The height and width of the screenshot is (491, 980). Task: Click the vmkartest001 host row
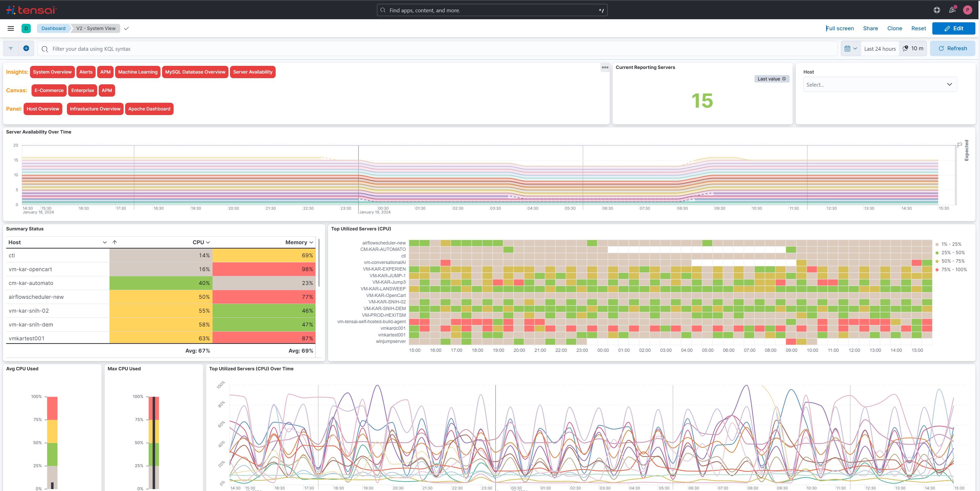tap(161, 338)
